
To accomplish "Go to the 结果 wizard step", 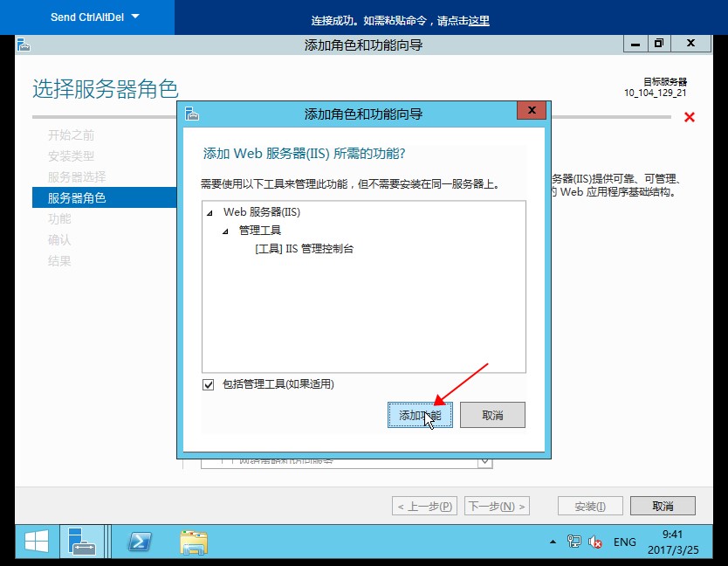I will (59, 260).
